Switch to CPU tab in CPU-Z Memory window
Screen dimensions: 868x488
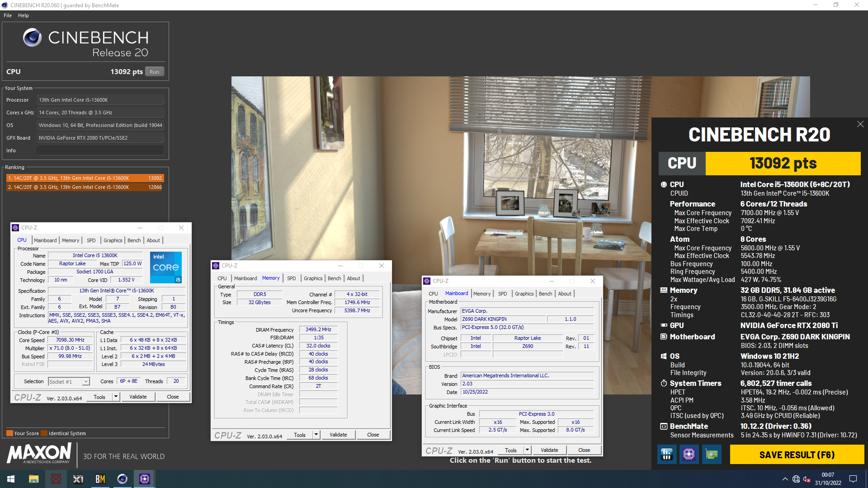222,278
